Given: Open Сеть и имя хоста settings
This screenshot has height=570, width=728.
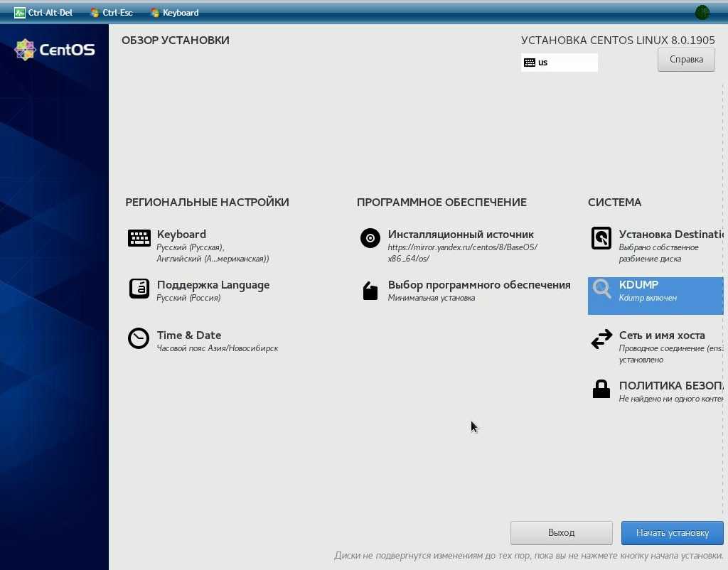Looking at the screenshot, I should tap(655, 346).
